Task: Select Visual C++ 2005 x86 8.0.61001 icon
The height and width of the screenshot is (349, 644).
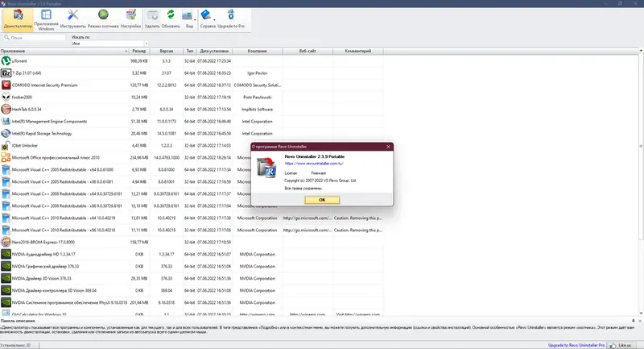Action: pos(6,181)
